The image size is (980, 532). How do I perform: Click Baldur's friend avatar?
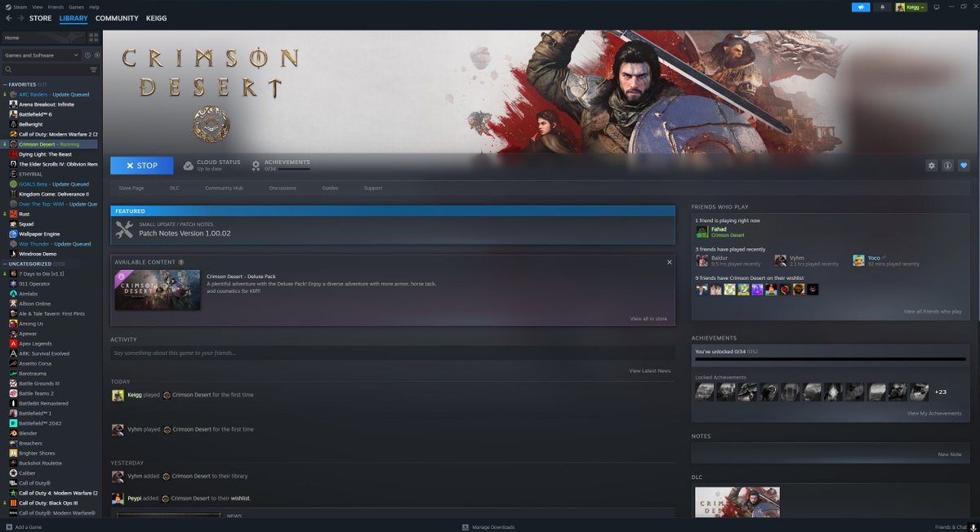tap(702, 260)
